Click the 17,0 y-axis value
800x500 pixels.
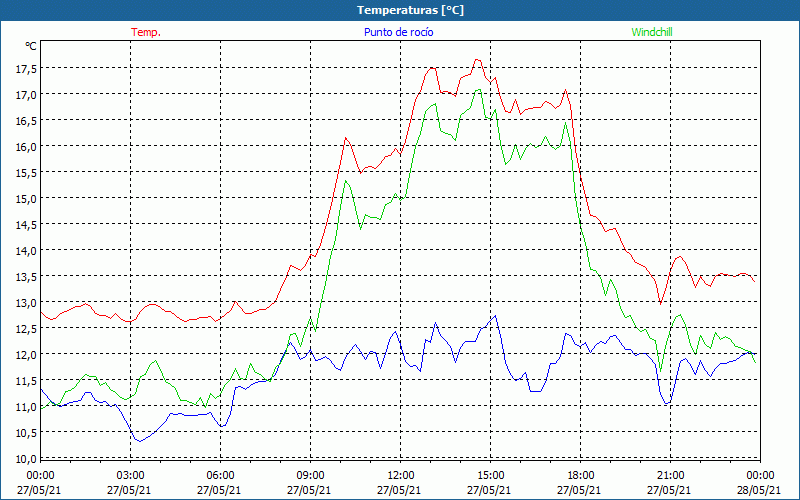pyautogui.click(x=25, y=95)
